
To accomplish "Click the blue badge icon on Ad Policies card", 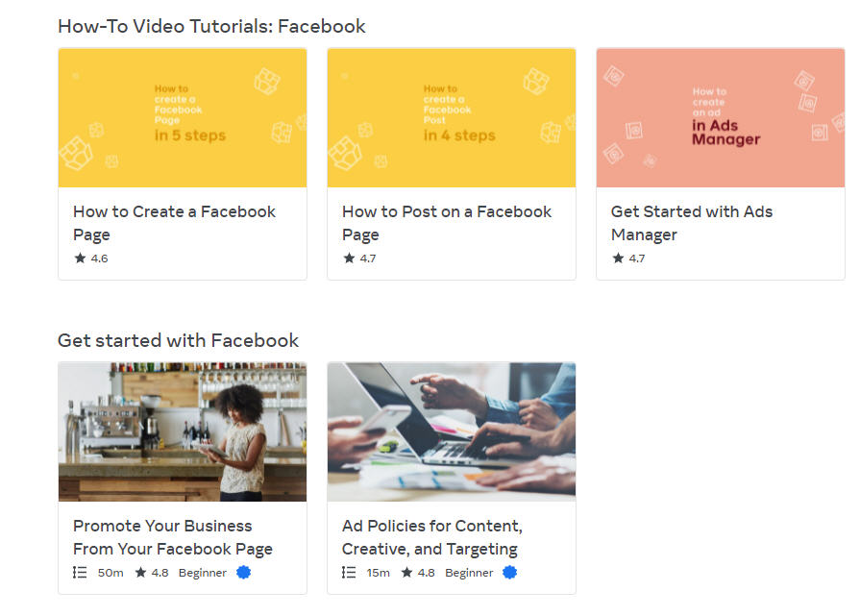I will 509,572.
